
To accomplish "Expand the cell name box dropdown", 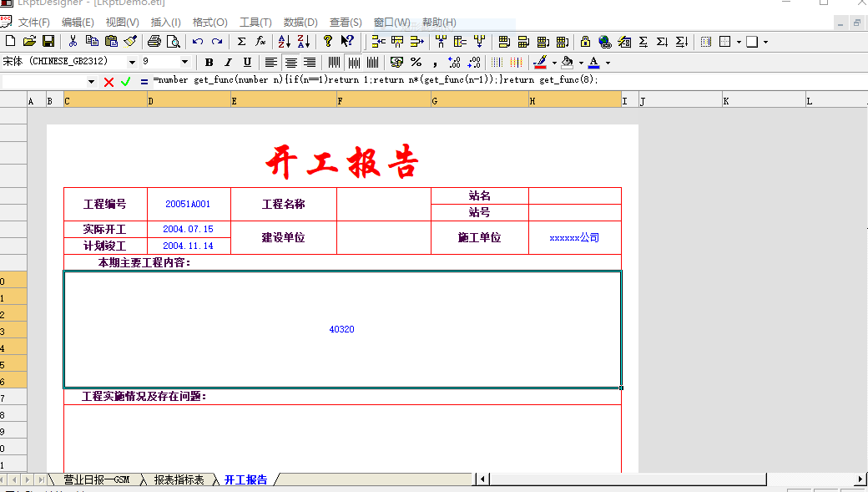I will (91, 82).
